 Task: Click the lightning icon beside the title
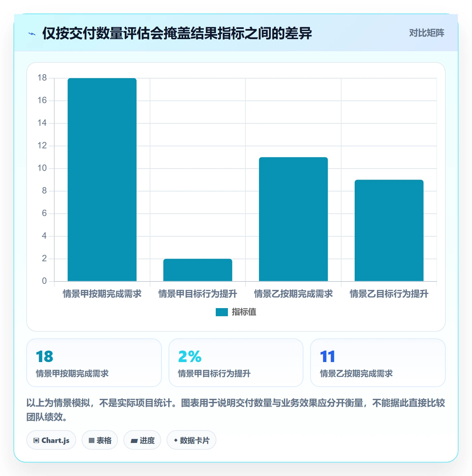point(32,34)
